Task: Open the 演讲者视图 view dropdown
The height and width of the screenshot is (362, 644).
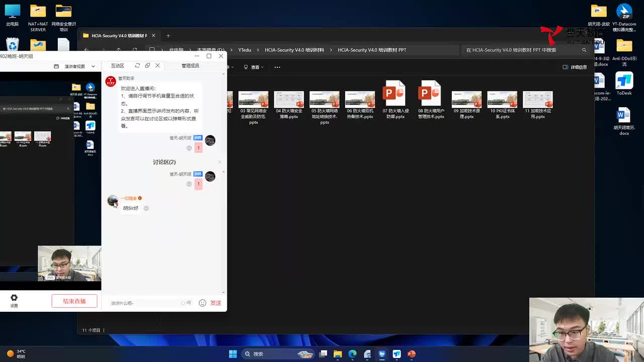Action: 80,66
